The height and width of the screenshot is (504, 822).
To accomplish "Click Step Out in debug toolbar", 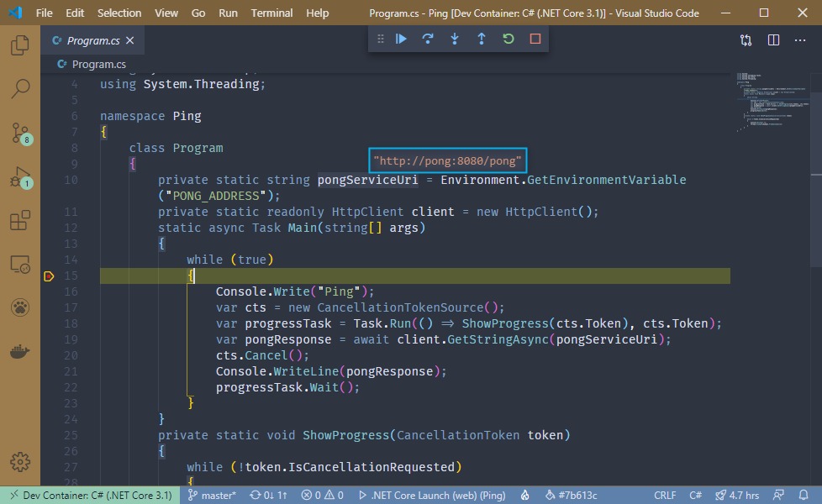I will (x=482, y=39).
